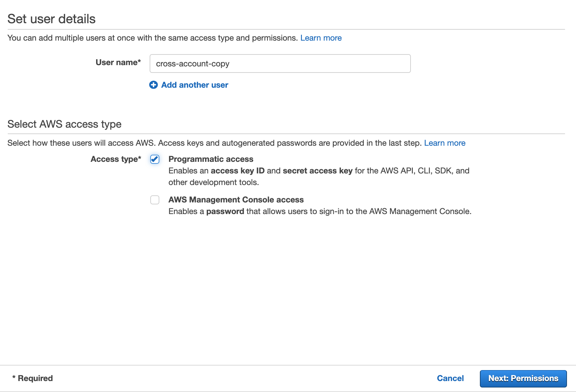Click the Set user details heading
The width and height of the screenshot is (576, 392).
click(x=52, y=19)
